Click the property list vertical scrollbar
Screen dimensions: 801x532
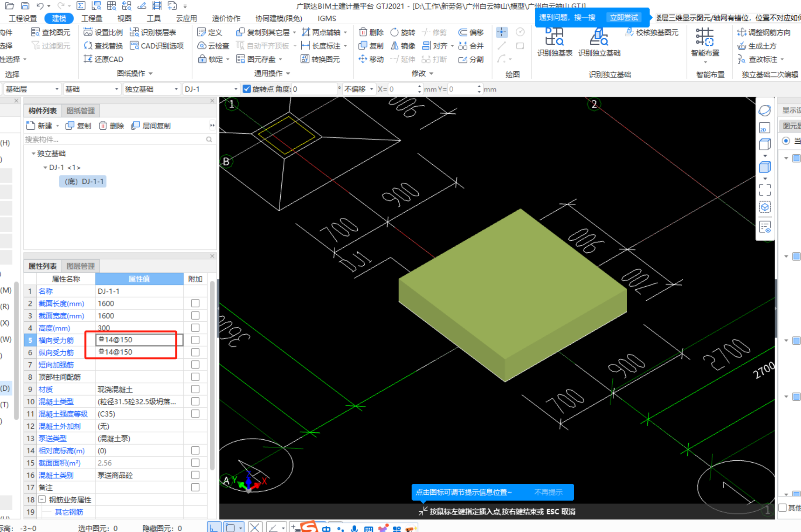tap(212, 375)
